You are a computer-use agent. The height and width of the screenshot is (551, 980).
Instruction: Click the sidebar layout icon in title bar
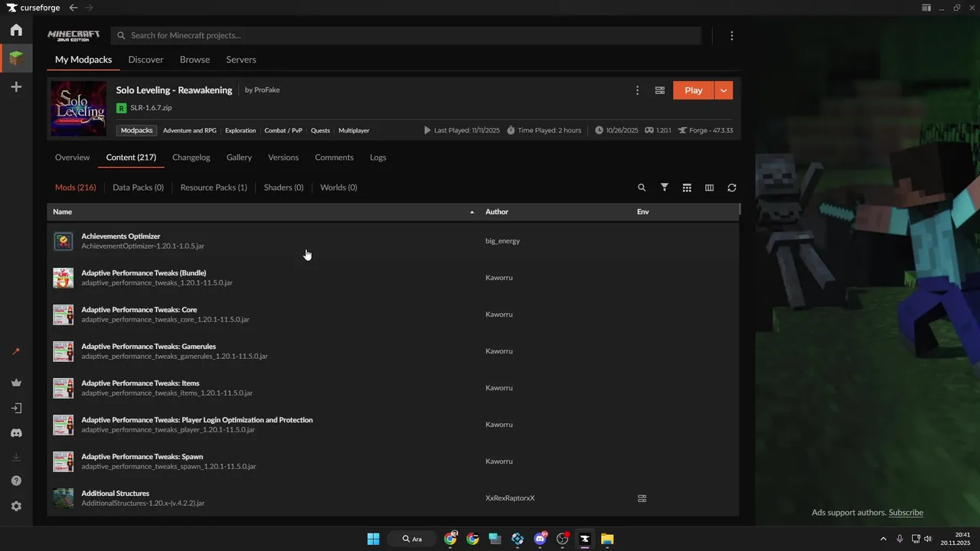coord(926,8)
